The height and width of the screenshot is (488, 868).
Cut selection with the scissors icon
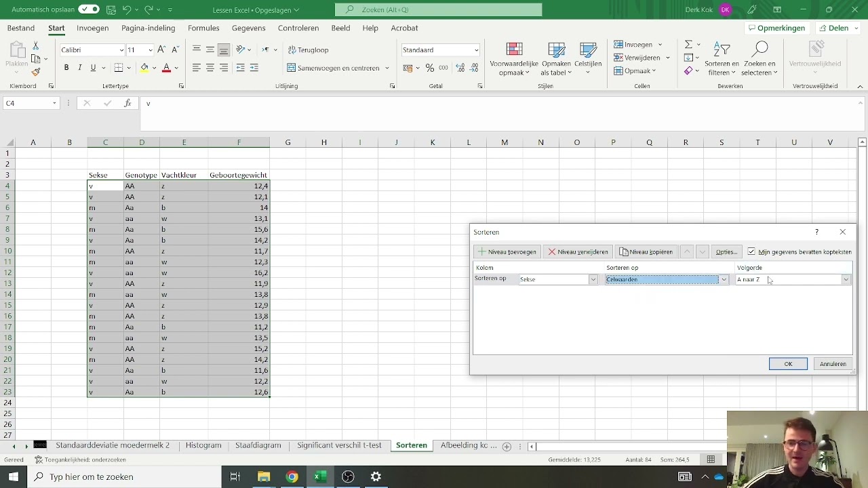click(x=36, y=45)
